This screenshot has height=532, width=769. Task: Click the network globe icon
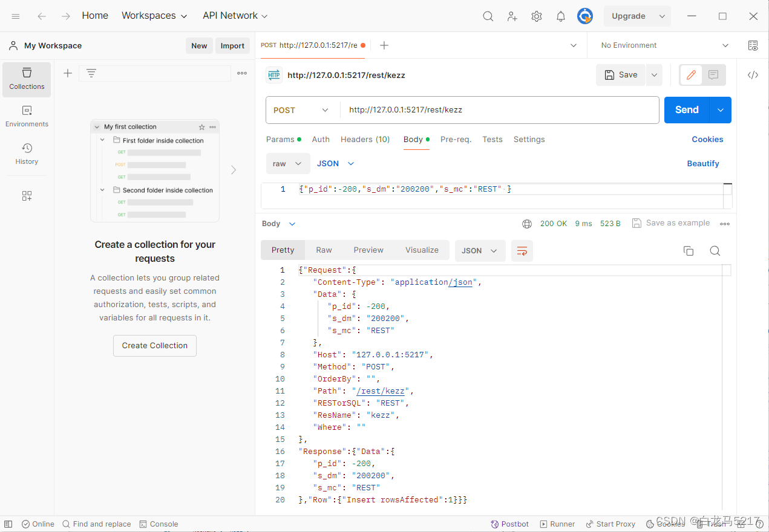point(527,224)
